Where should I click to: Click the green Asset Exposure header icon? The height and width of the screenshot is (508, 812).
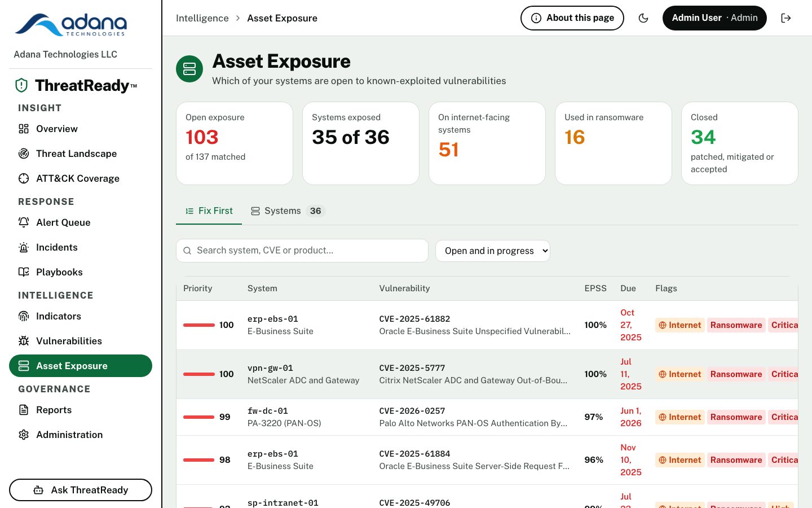189,69
